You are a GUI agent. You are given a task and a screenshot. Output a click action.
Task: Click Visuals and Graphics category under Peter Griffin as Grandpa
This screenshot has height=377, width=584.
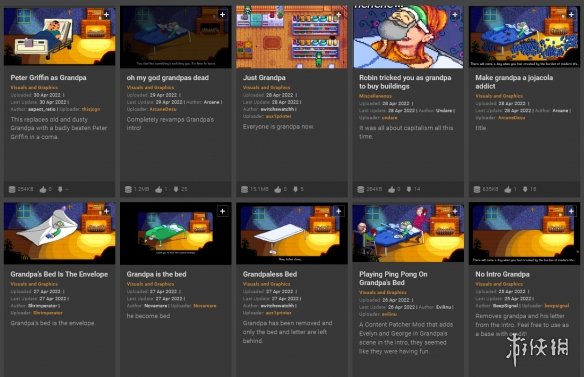[34, 88]
